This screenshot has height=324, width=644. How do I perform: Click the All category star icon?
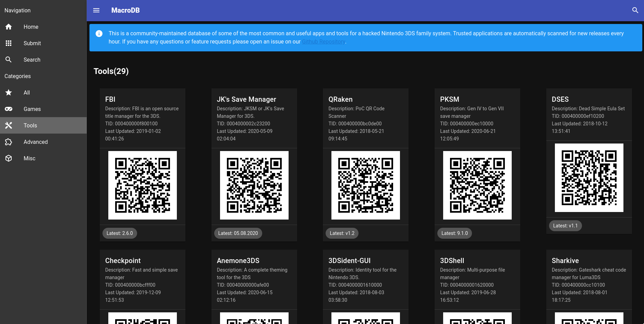(9, 92)
